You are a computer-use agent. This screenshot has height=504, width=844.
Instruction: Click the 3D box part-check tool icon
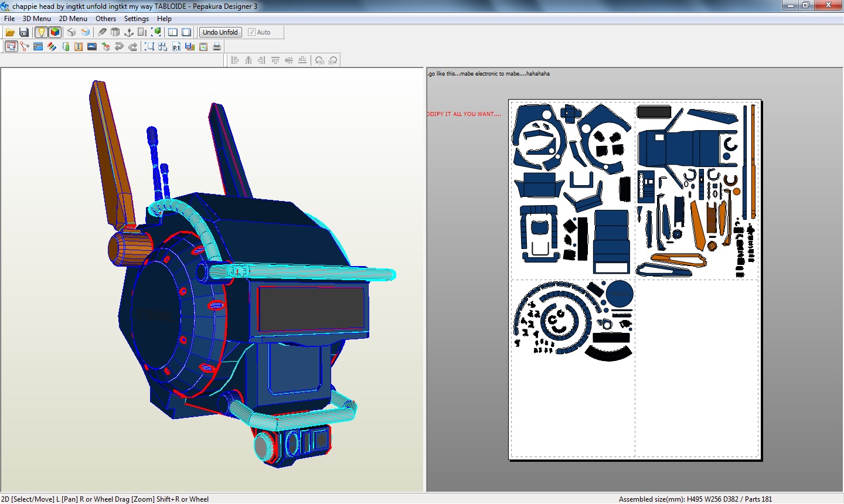(105, 46)
